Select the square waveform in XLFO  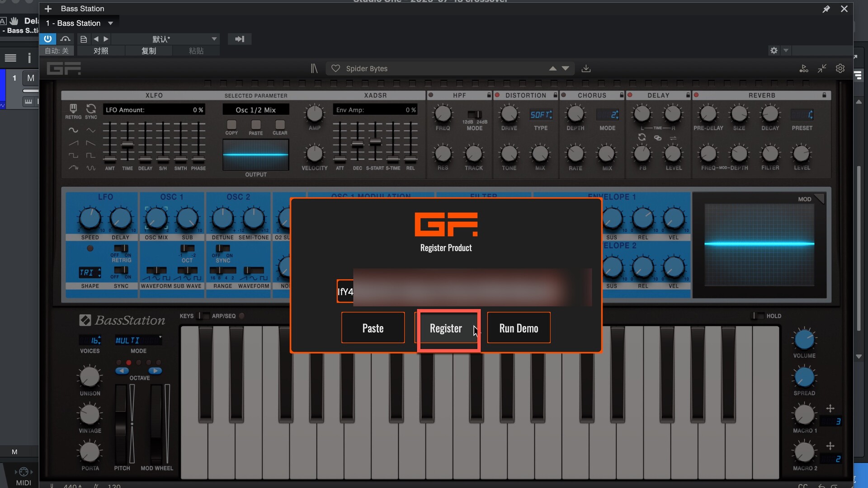tap(73, 155)
